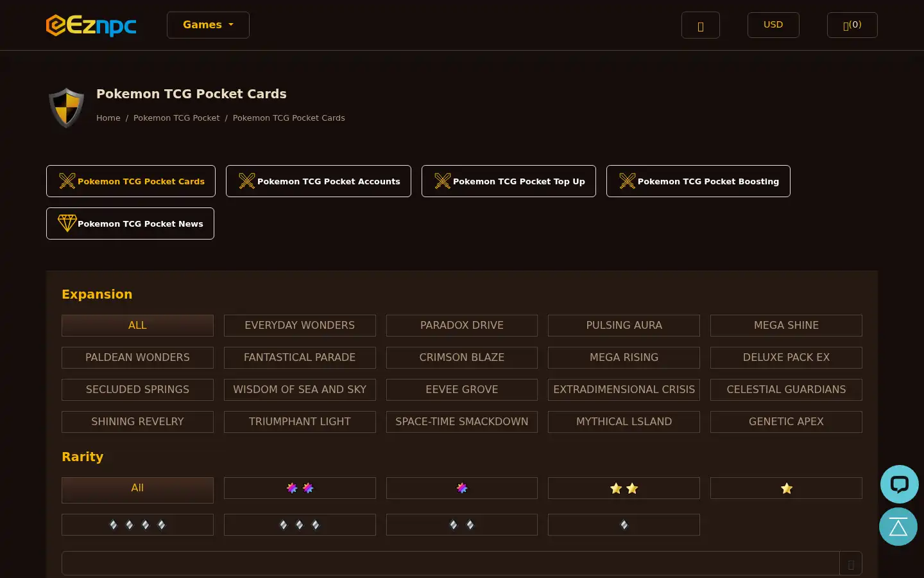Filter by four diamonds rarity
Viewport: 924px width, 578px height.
[x=137, y=525]
